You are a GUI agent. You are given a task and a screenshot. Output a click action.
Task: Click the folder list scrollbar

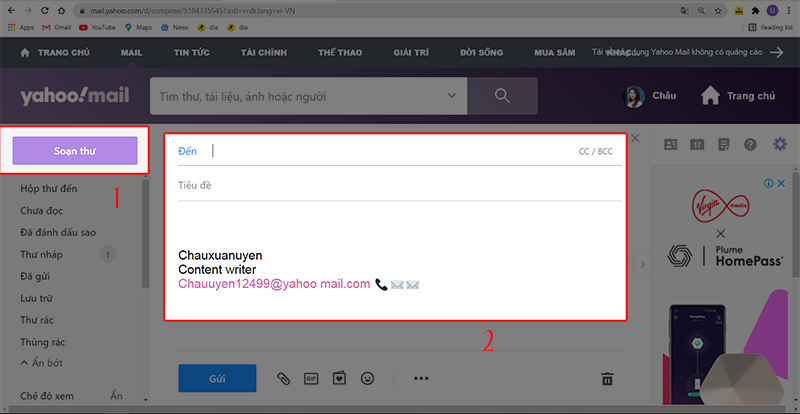(x=146, y=235)
